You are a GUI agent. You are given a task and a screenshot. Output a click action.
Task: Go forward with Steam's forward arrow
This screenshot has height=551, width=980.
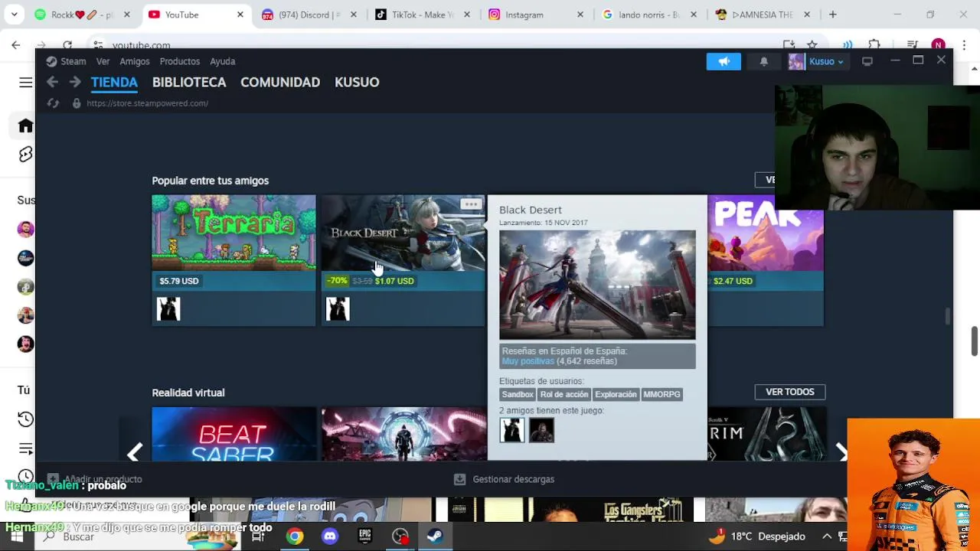(x=74, y=82)
